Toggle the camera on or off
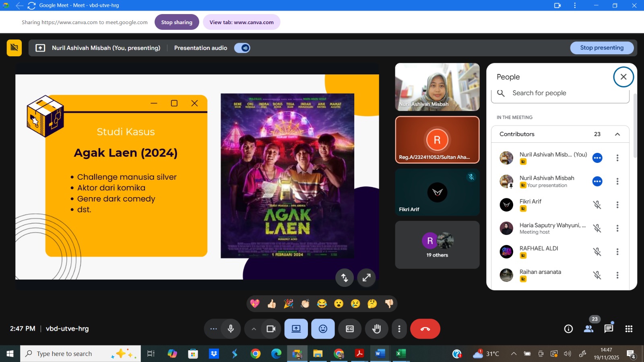This screenshot has height=362, width=644. (271, 329)
